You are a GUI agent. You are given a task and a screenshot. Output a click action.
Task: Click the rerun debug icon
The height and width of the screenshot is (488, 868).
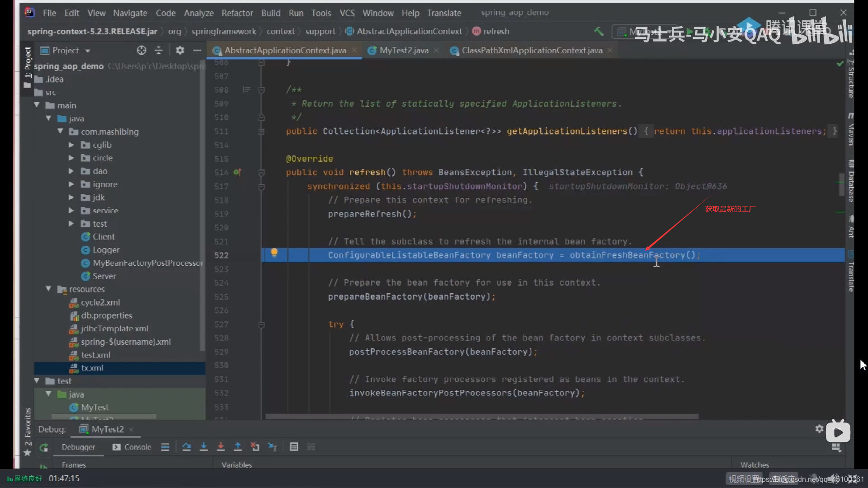point(44,447)
